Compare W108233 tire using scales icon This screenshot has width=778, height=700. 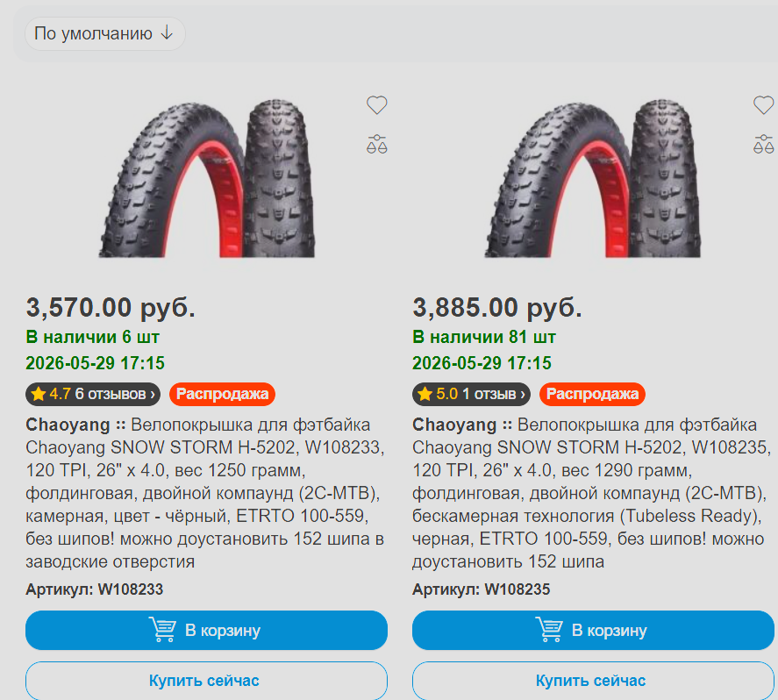(x=376, y=144)
